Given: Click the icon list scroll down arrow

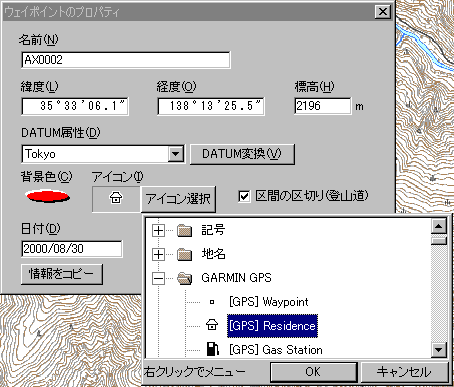Looking at the screenshot, I should (438, 350).
